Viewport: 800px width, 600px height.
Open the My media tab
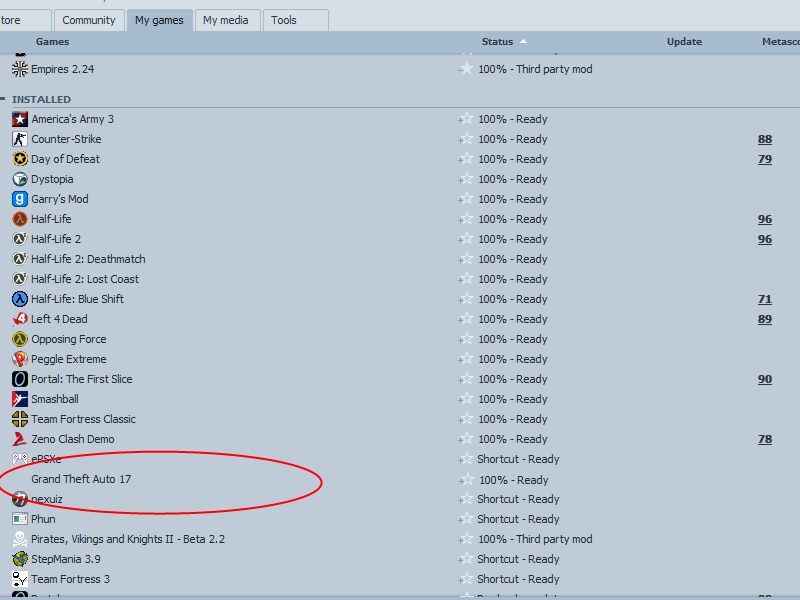pyautogui.click(x=226, y=20)
